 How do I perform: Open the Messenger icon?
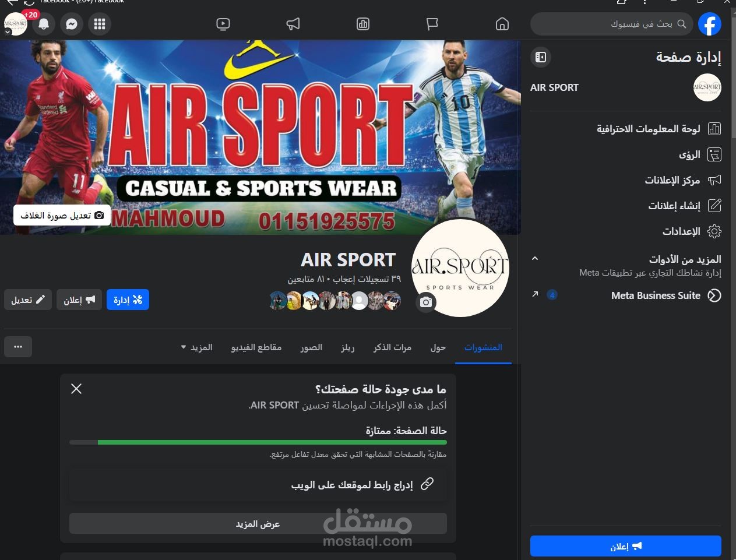[x=72, y=24]
